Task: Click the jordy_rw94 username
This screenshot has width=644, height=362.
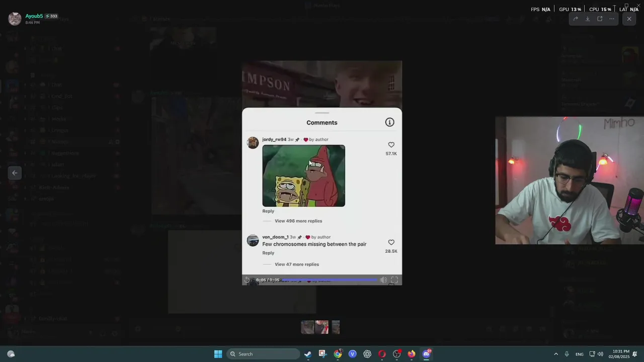Action: [x=274, y=139]
